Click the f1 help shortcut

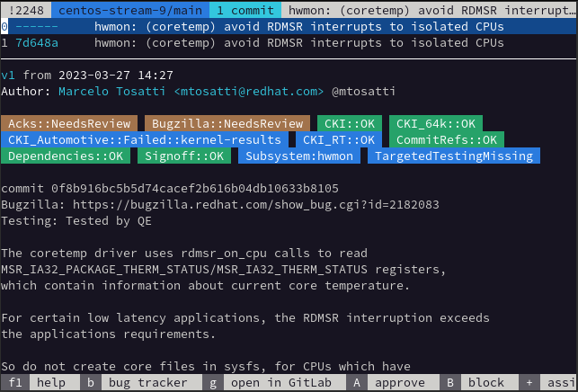coord(36,382)
